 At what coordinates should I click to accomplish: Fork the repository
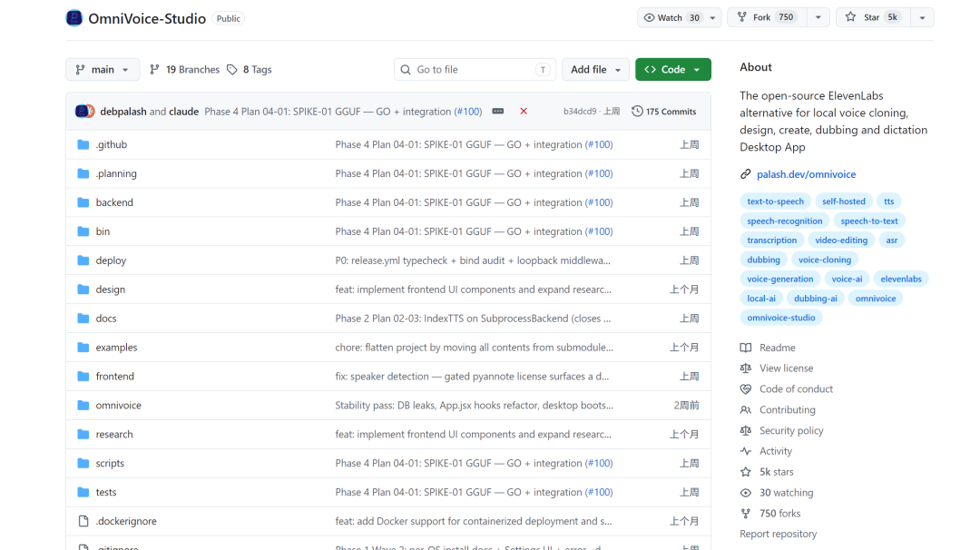[767, 17]
